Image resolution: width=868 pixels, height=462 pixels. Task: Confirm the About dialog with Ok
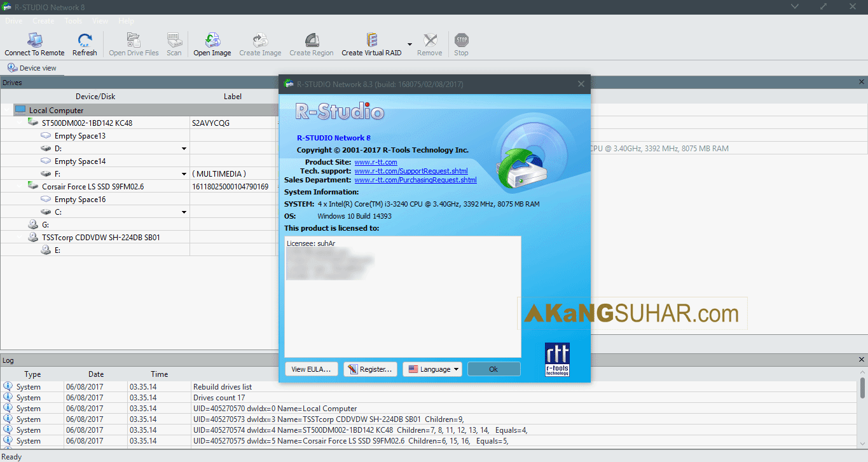tap(493, 369)
